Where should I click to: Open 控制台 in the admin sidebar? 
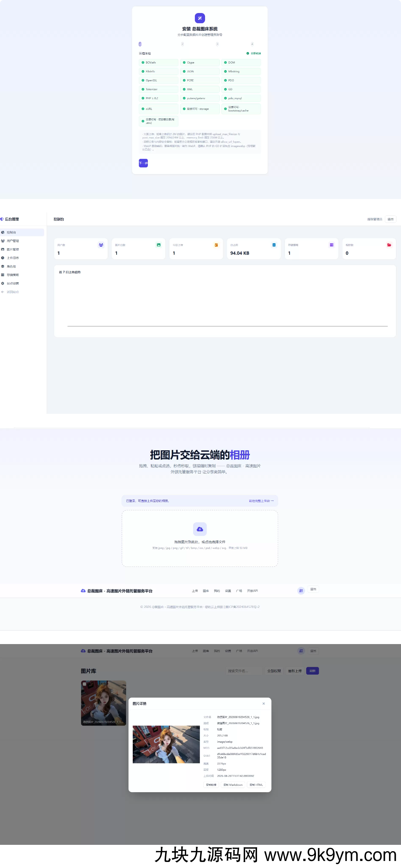tap(22, 232)
